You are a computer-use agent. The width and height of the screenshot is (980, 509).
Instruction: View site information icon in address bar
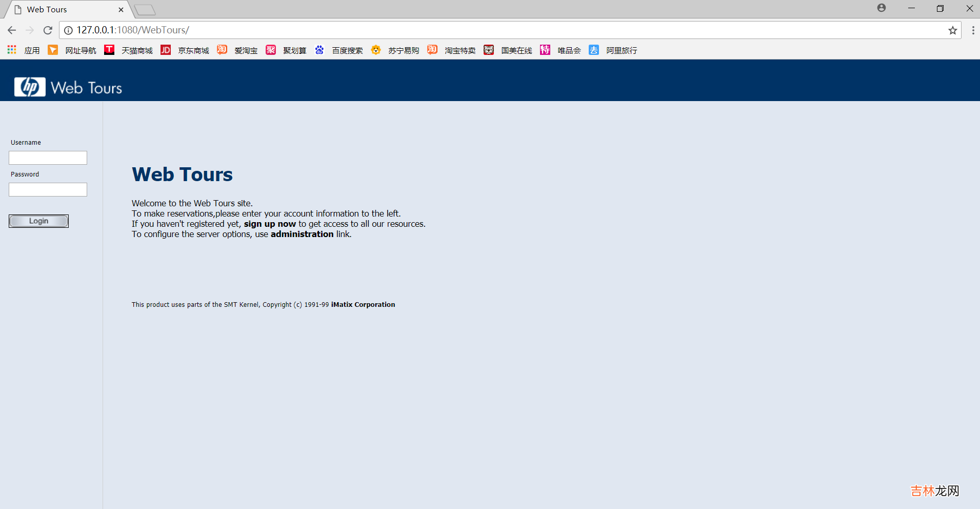pos(68,30)
